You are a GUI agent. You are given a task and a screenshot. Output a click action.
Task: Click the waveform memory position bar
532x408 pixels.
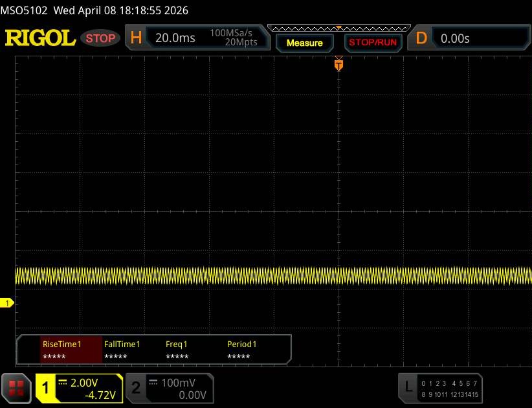click(338, 28)
